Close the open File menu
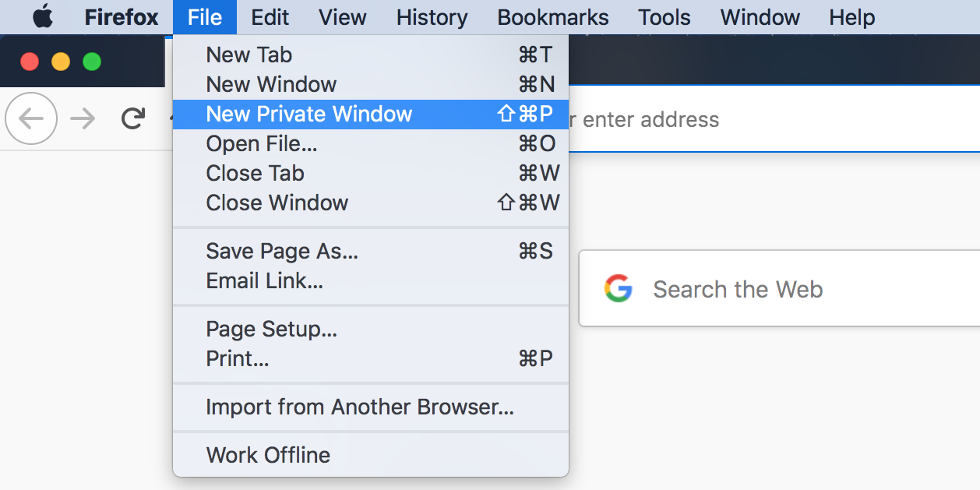Viewport: 980px width, 490px height. point(205,16)
